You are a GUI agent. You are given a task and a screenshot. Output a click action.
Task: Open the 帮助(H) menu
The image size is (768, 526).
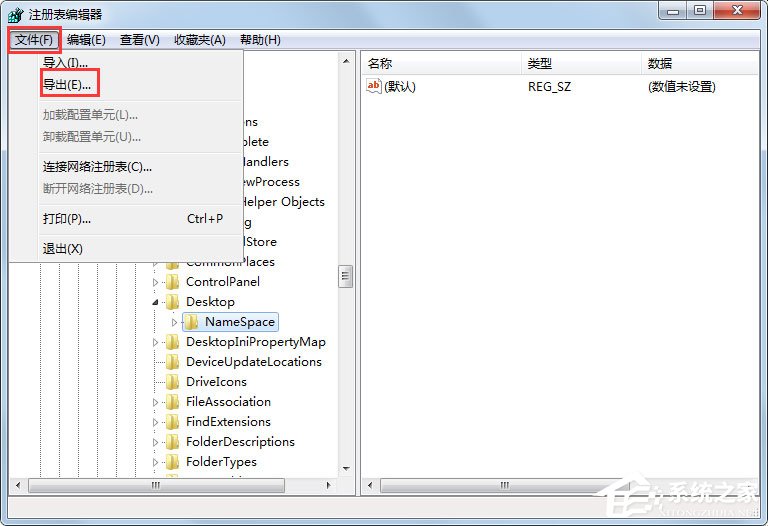click(260, 40)
